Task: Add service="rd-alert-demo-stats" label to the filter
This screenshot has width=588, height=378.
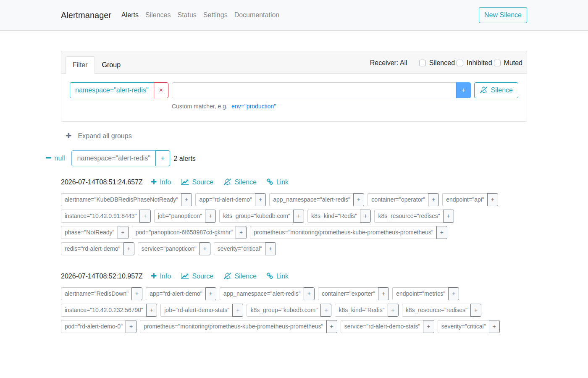Action: 429,326
